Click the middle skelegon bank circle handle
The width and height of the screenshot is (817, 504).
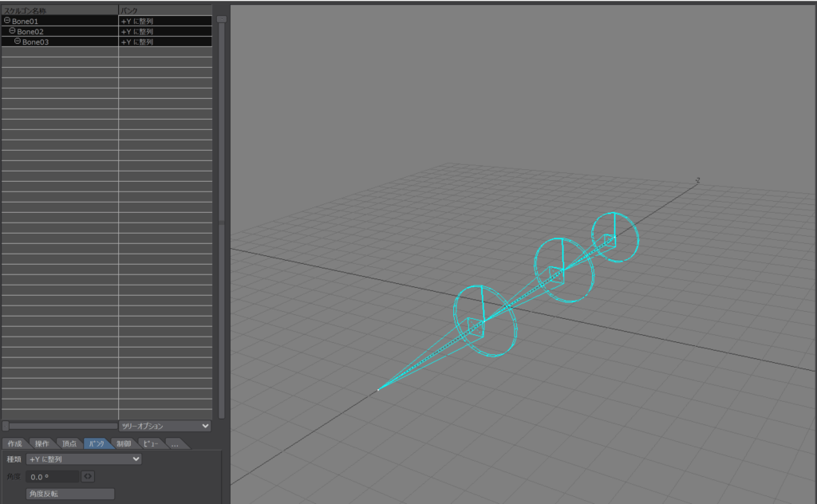coord(564,270)
